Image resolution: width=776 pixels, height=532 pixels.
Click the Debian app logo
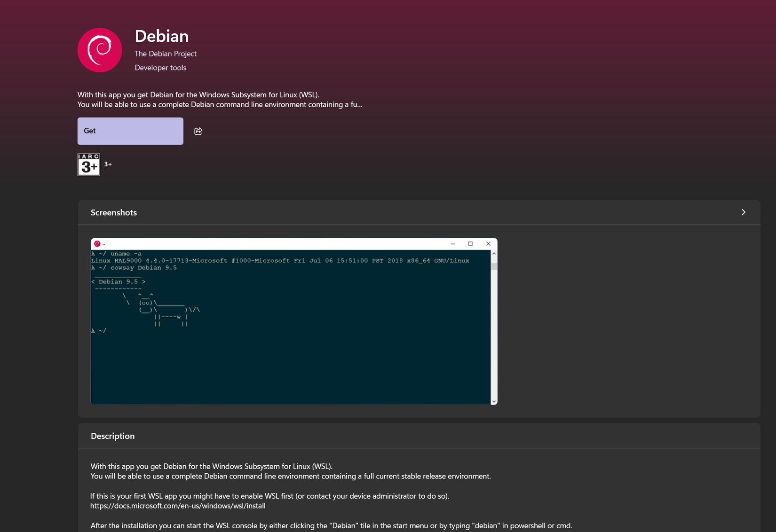tap(99, 49)
